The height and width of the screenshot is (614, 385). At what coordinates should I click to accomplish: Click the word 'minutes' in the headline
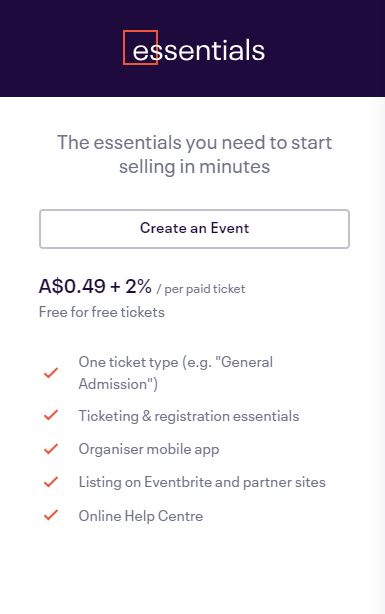pos(235,166)
